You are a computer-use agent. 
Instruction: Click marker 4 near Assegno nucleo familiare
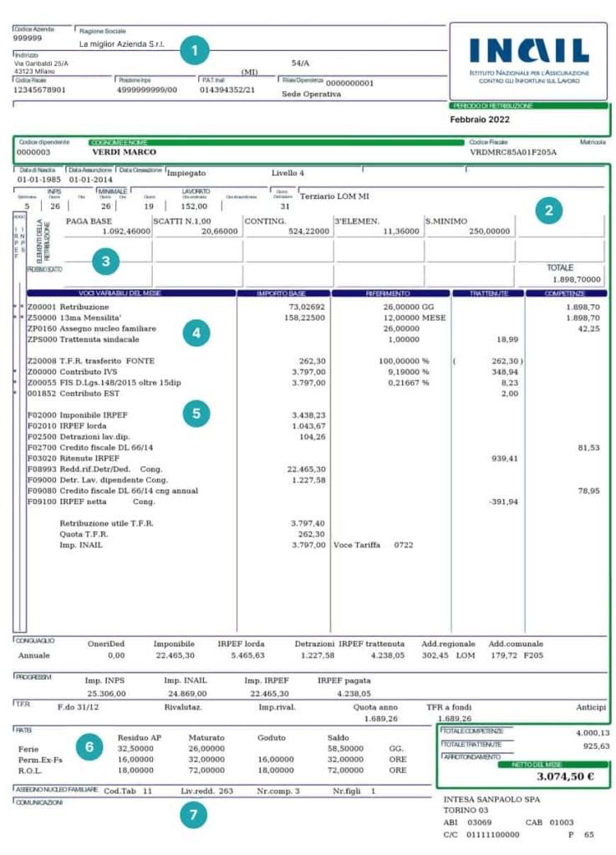(196, 333)
